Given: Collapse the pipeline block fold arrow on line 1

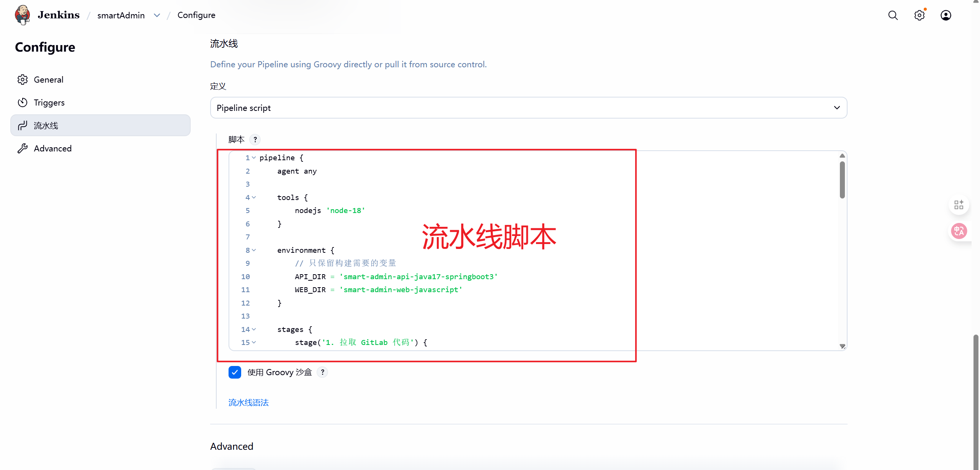Looking at the screenshot, I should pos(254,158).
